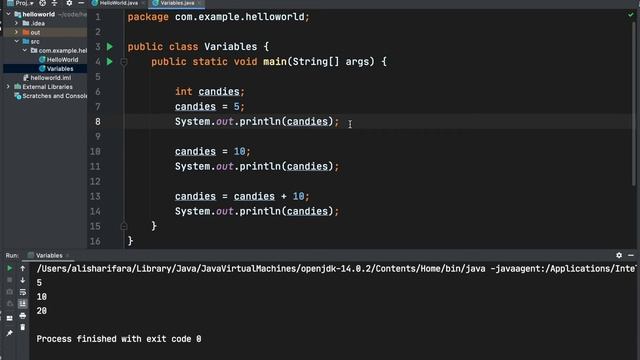Click class name 'Variables' on line 3

click(x=231, y=47)
